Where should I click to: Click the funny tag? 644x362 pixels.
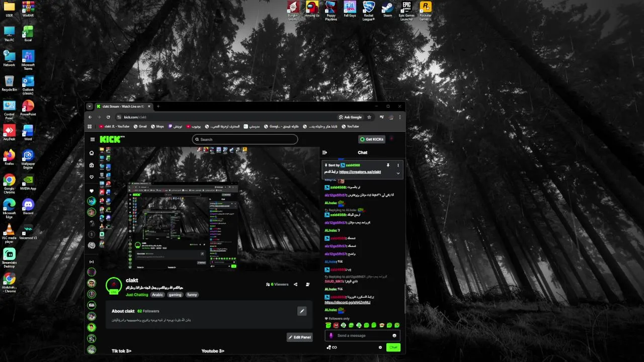[x=192, y=295]
